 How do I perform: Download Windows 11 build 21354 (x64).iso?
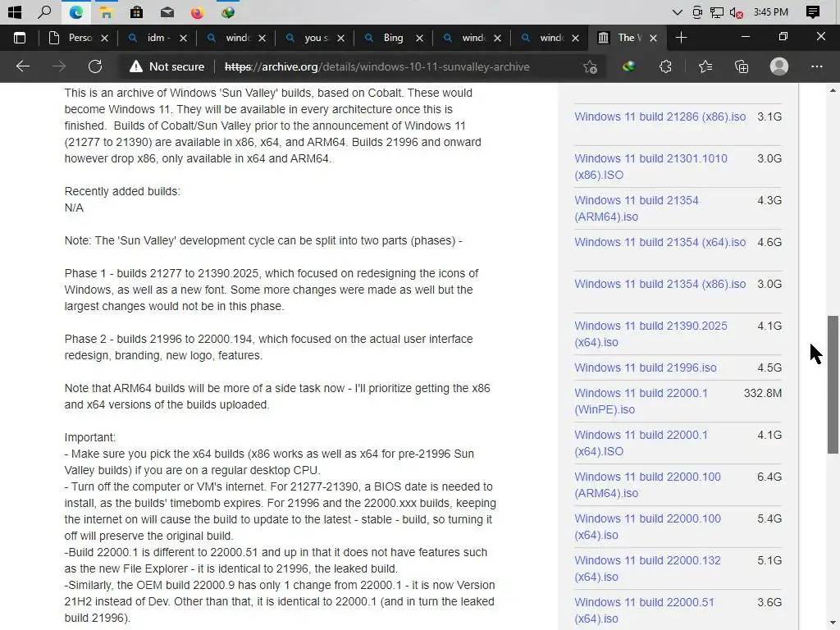[660, 242]
